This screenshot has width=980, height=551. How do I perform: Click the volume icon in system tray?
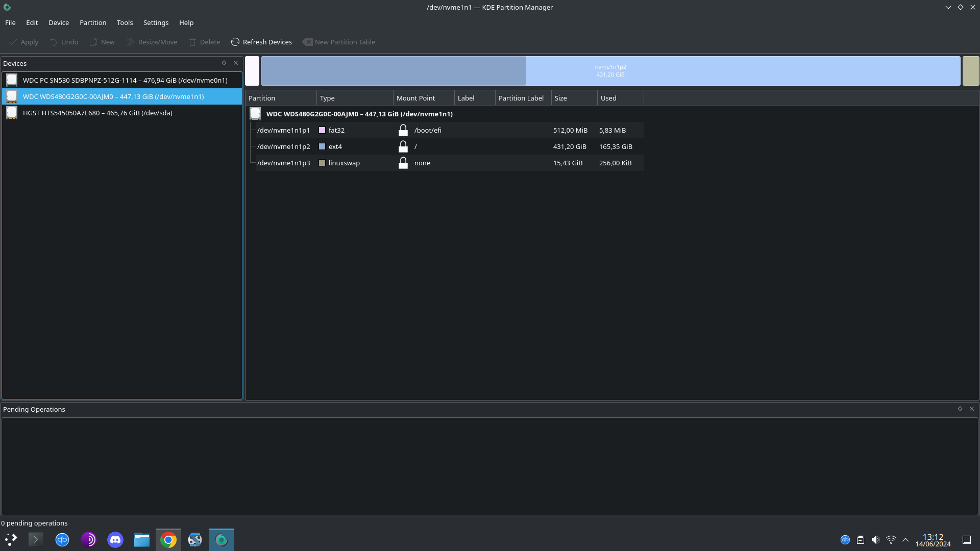[875, 540]
